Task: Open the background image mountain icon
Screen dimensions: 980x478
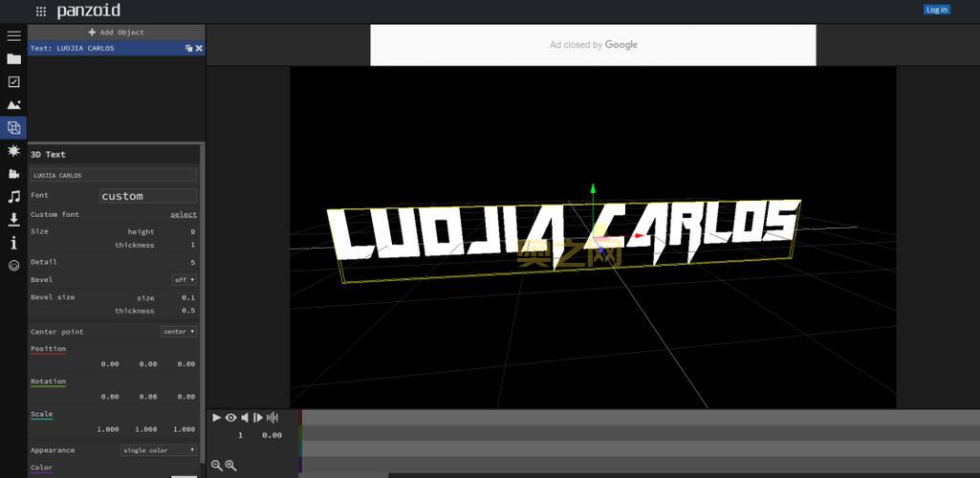Action: click(13, 105)
